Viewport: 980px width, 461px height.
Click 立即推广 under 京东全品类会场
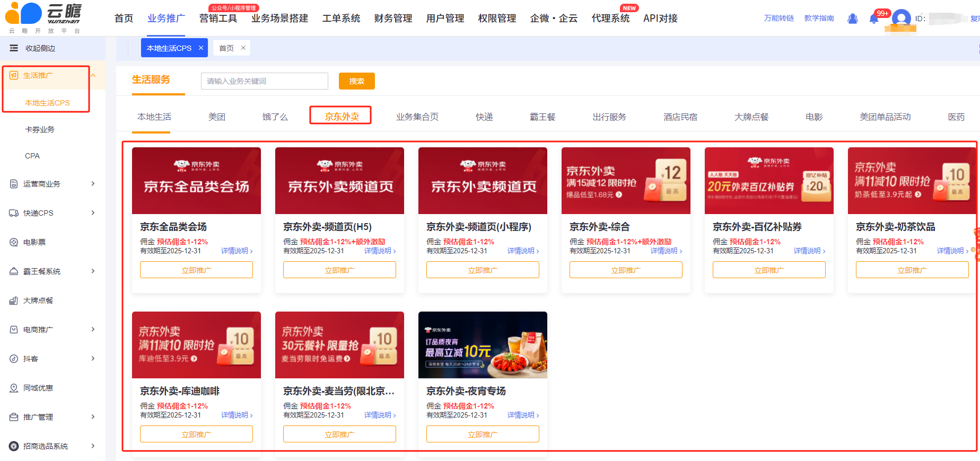[196, 270]
